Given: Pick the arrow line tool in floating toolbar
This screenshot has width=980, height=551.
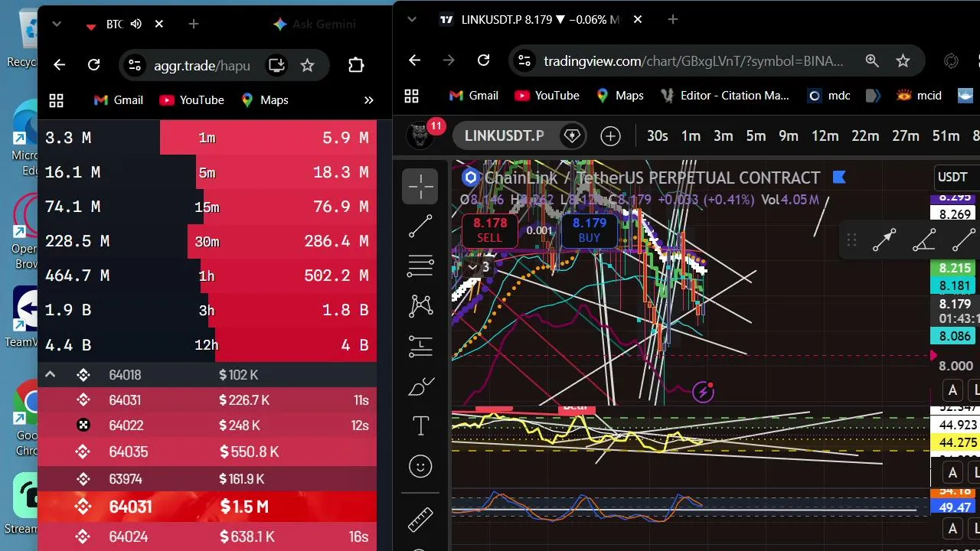Looking at the screenshot, I should (884, 240).
